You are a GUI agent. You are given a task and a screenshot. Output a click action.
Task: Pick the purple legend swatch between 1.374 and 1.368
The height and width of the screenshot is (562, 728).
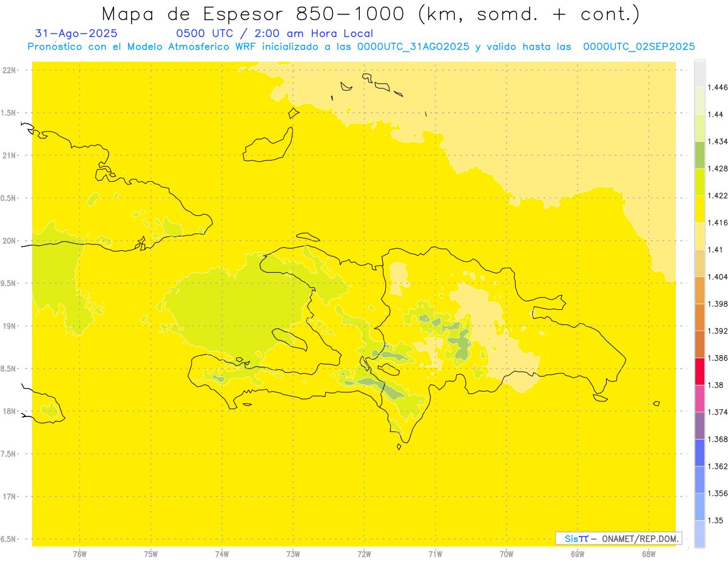(699, 426)
